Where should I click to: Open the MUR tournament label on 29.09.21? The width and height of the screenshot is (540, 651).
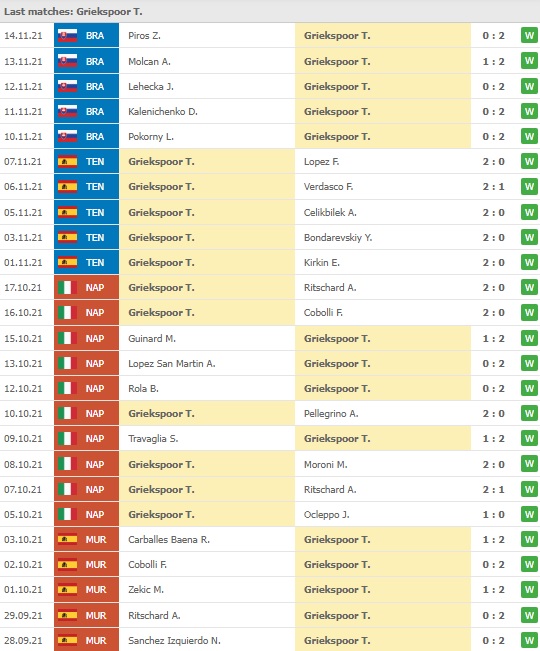96,615
